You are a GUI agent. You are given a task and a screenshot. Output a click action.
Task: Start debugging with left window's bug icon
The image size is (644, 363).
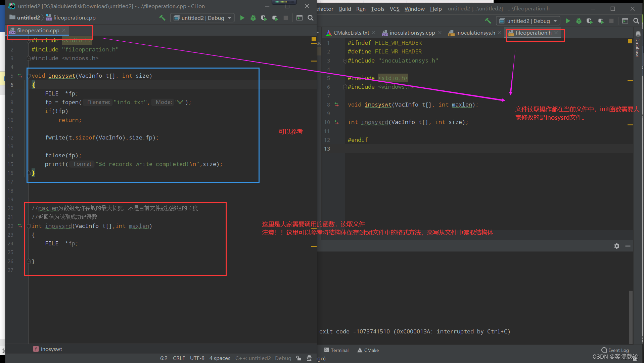253,18
